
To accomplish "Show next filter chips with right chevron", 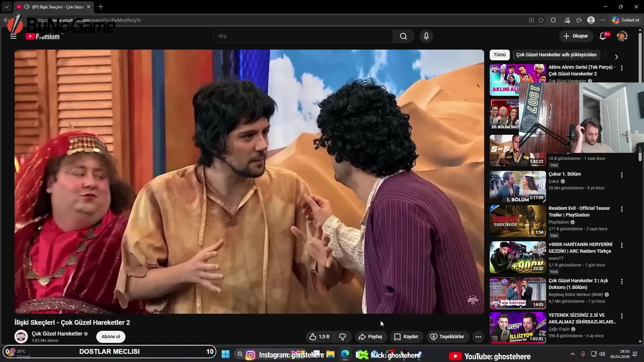I will 616,57.
